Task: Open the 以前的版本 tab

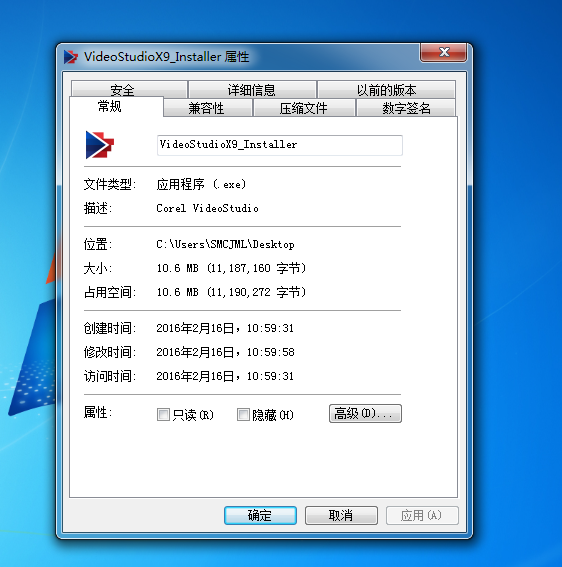Action: coord(386,89)
